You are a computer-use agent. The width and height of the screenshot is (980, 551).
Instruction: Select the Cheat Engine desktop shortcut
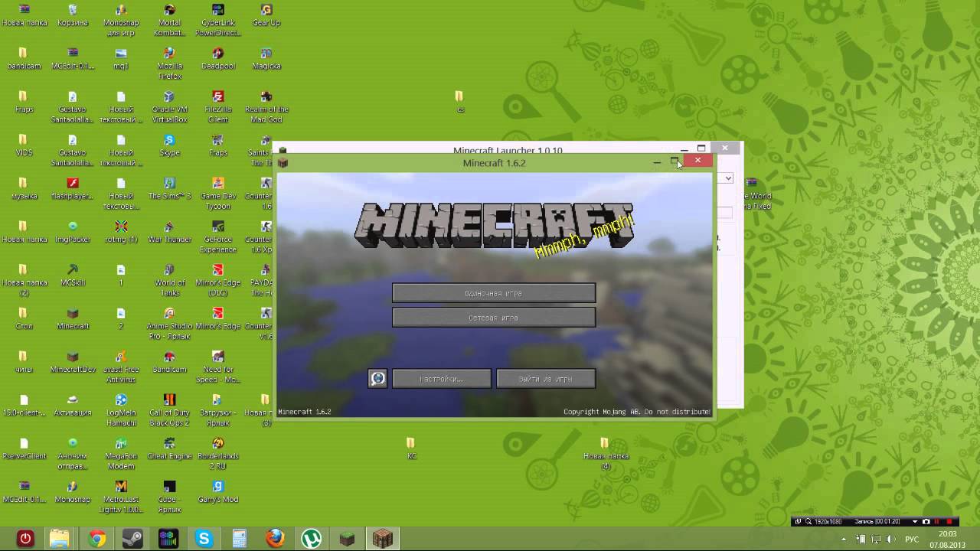169,449
